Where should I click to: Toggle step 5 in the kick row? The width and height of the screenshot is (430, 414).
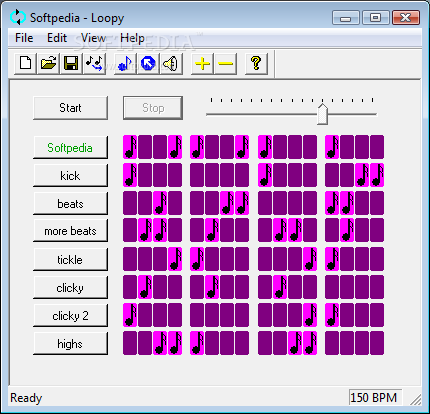(x=197, y=175)
